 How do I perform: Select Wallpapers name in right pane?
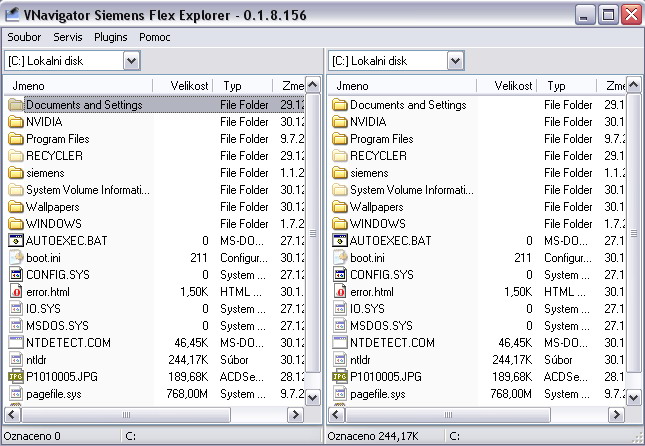click(x=377, y=207)
